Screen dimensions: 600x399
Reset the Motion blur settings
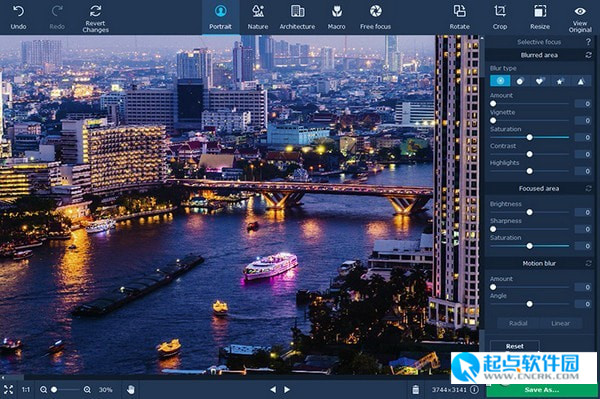point(589,263)
